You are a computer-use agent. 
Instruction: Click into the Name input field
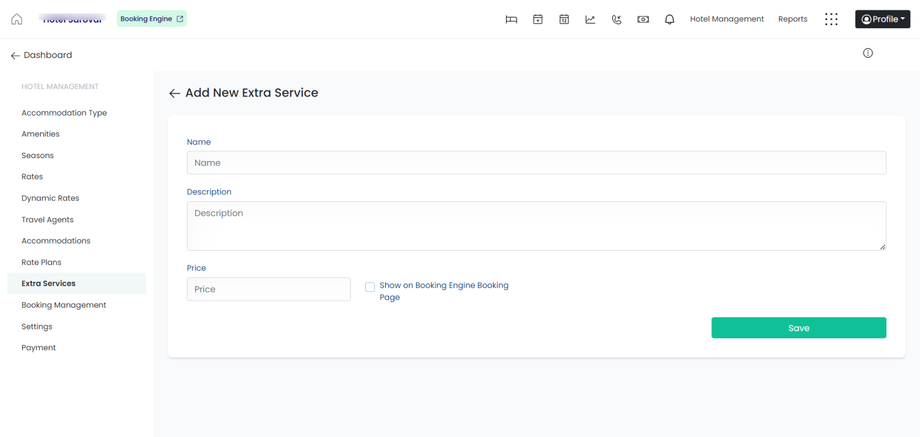pos(536,163)
